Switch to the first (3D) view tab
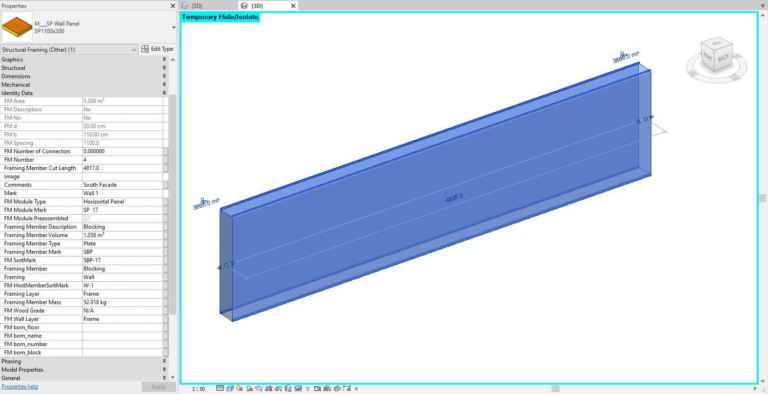This screenshot has height=394, width=768. pyautogui.click(x=196, y=6)
